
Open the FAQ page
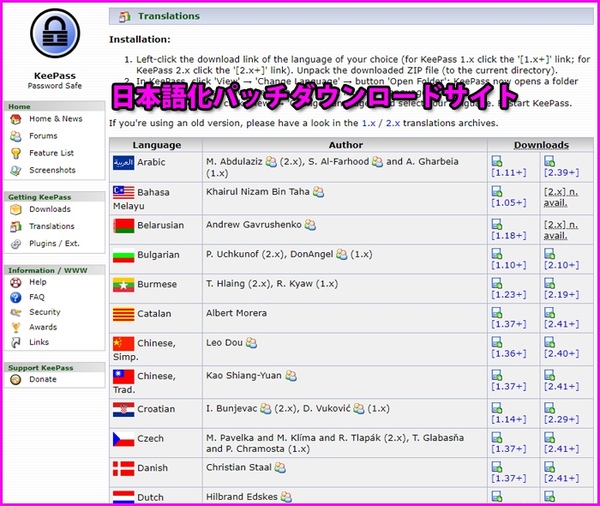[37, 297]
